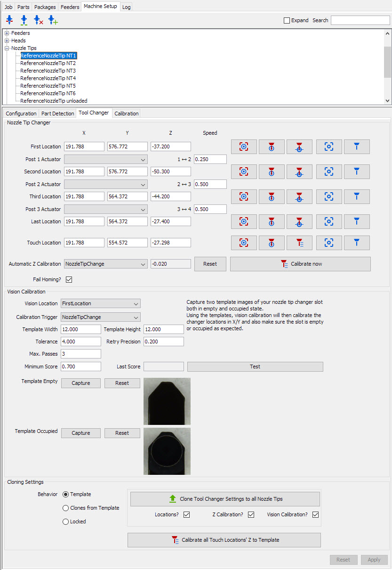The width and height of the screenshot is (392, 570).
Task: Open the Packages tab
Action: [45, 7]
